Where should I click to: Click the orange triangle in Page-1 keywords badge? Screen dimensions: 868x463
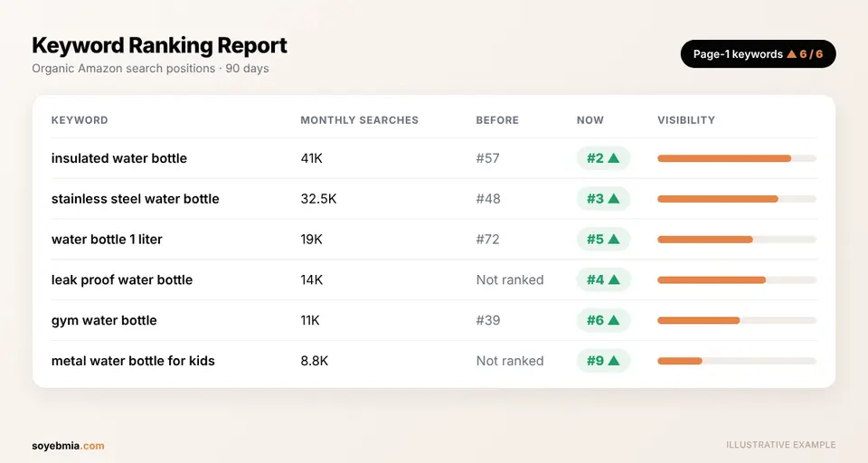click(792, 53)
